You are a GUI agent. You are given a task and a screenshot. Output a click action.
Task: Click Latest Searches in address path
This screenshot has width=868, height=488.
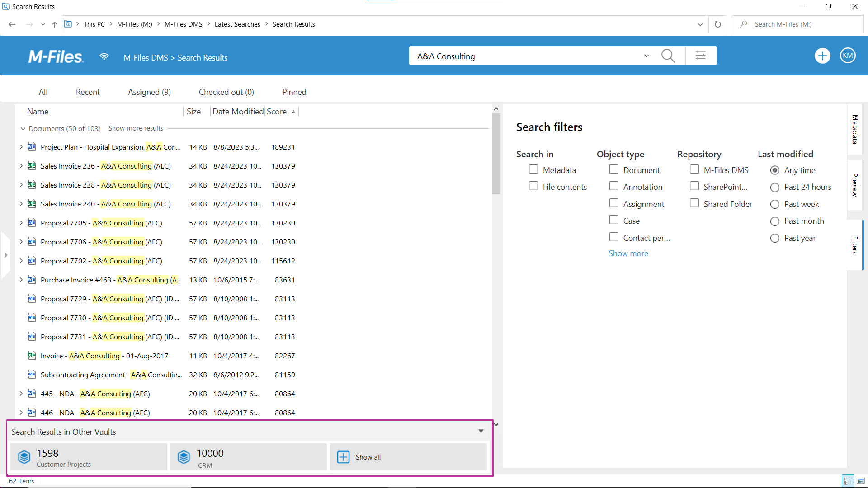pyautogui.click(x=237, y=24)
